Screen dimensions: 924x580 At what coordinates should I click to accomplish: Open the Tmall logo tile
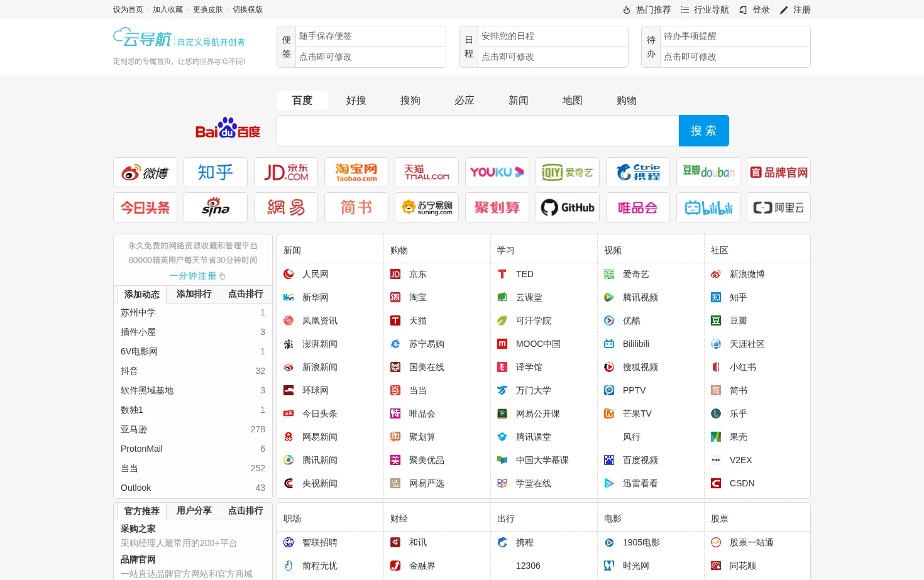pyautogui.click(x=427, y=172)
